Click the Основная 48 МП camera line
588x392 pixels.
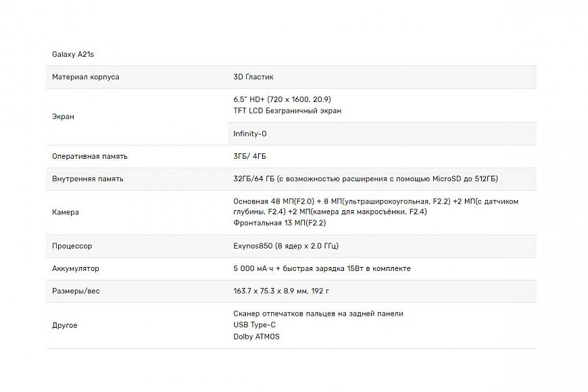point(376,201)
